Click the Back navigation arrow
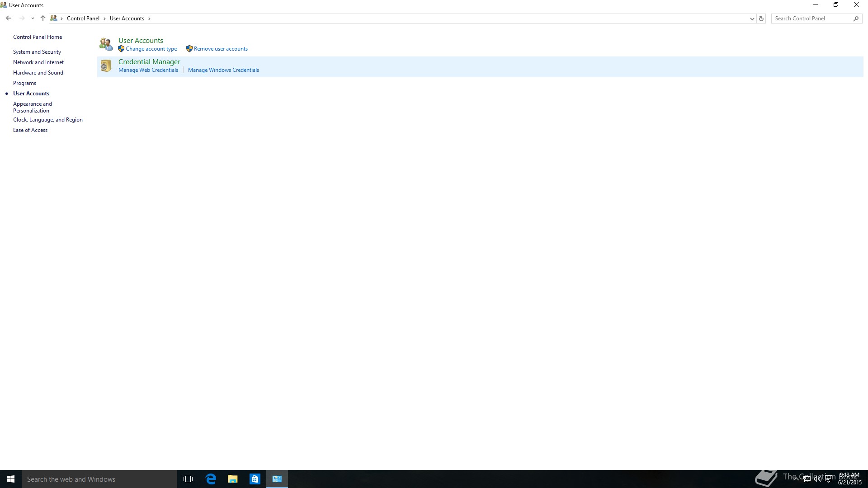868x488 pixels. coord(9,19)
